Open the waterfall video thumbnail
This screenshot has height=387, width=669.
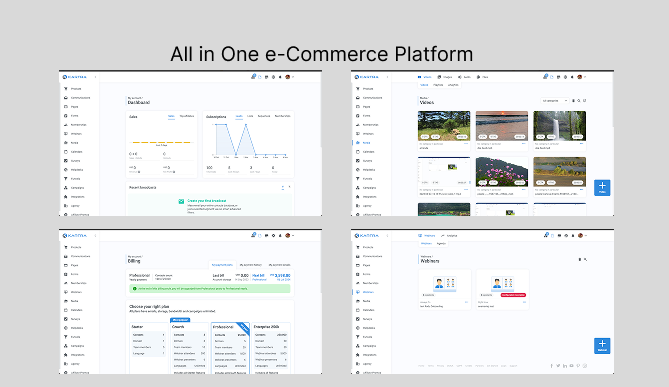tap(559, 126)
